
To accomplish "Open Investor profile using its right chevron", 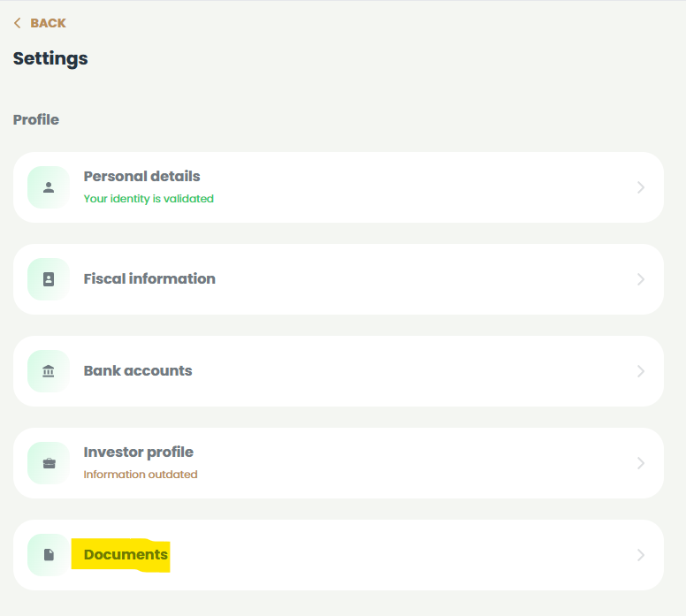I will coord(641,463).
